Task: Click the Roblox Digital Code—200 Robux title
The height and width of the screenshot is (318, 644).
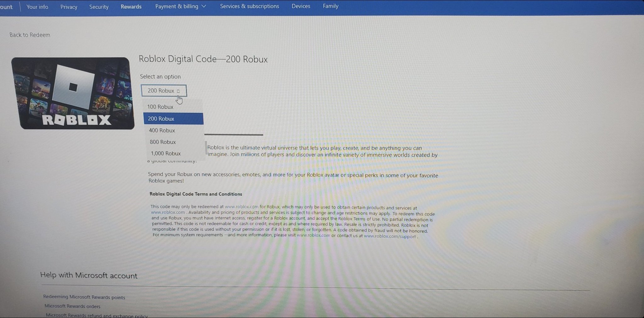Action: pyautogui.click(x=203, y=59)
